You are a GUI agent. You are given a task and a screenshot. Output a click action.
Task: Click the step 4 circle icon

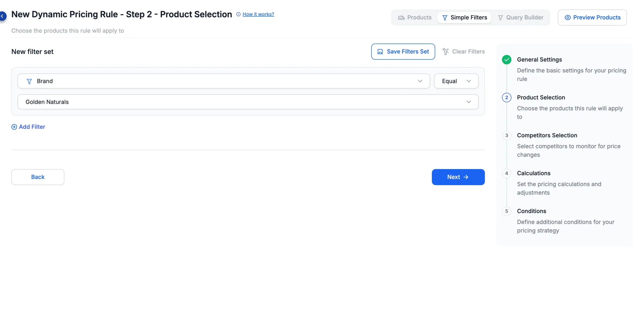[x=506, y=173]
